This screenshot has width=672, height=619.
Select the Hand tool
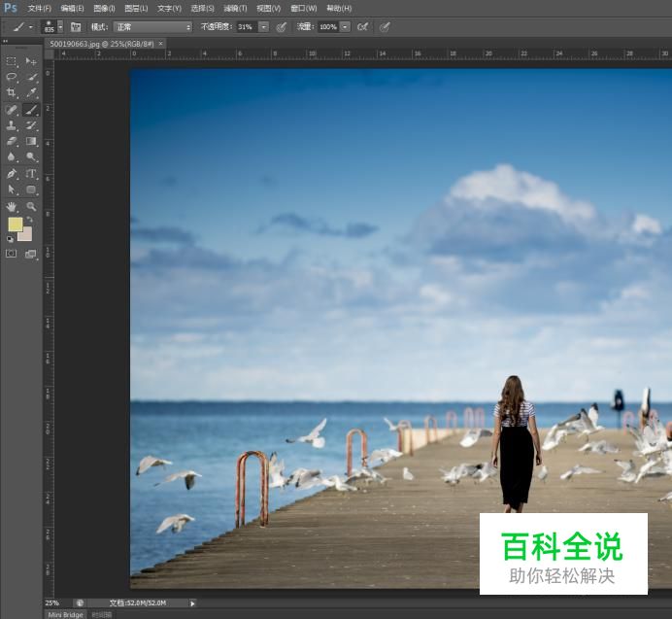pos(12,207)
